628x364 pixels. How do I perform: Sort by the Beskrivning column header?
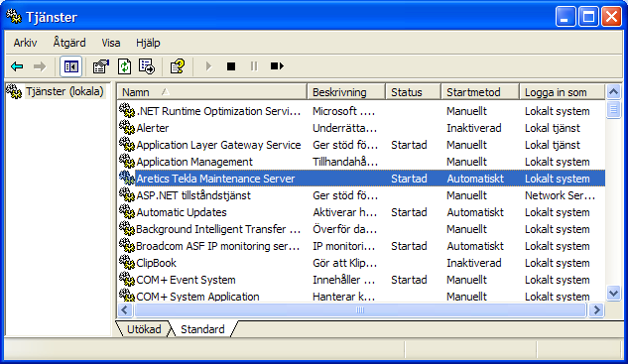[x=346, y=92]
